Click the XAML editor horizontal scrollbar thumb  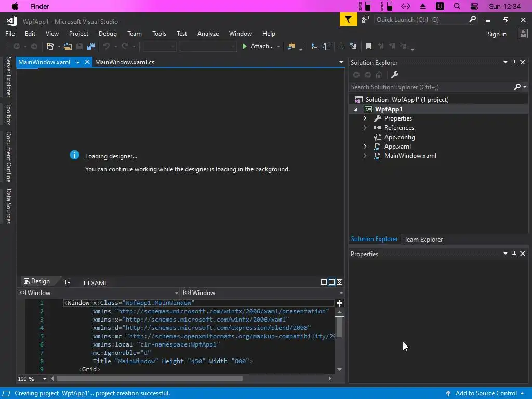149,379
